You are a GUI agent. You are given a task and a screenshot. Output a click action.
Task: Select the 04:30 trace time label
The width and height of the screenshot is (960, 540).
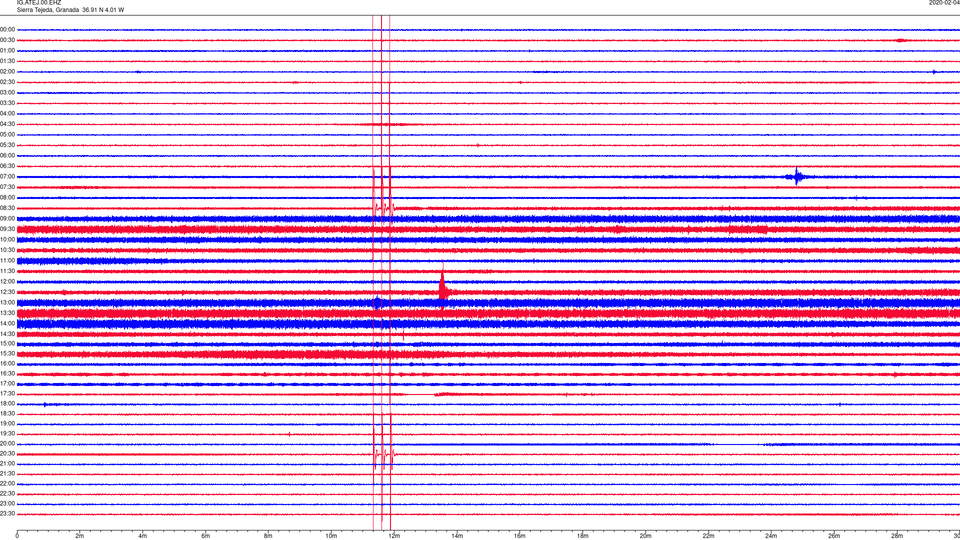(8, 124)
